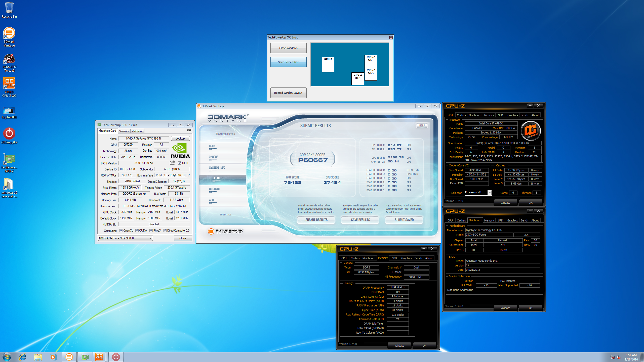Open the Processor #1 selection dropdown
The height and width of the screenshot is (362, 644).
coord(478,193)
